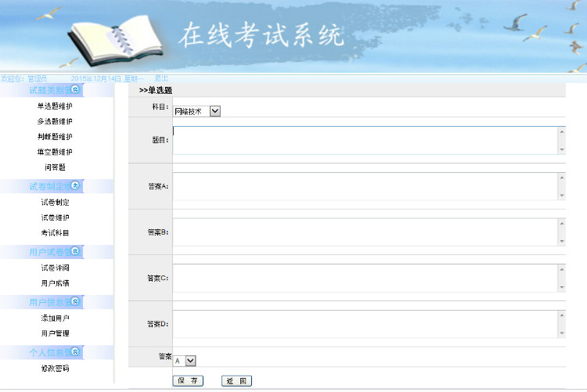Go to 试卷制定 page
Screen dimensions: 587x392
pos(55,202)
